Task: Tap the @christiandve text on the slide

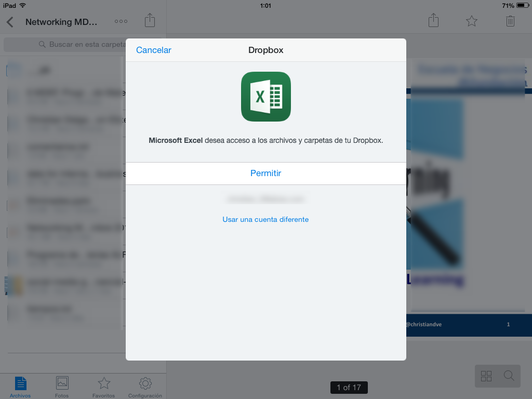Action: click(x=424, y=324)
